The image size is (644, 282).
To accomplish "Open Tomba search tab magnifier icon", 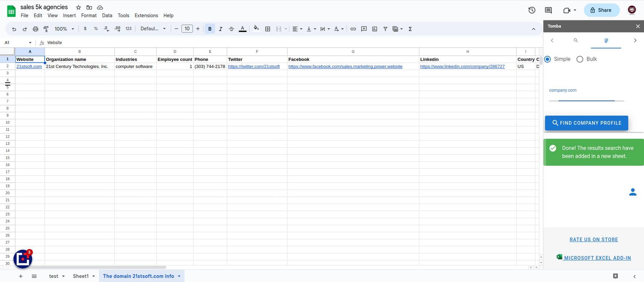I will [576, 40].
